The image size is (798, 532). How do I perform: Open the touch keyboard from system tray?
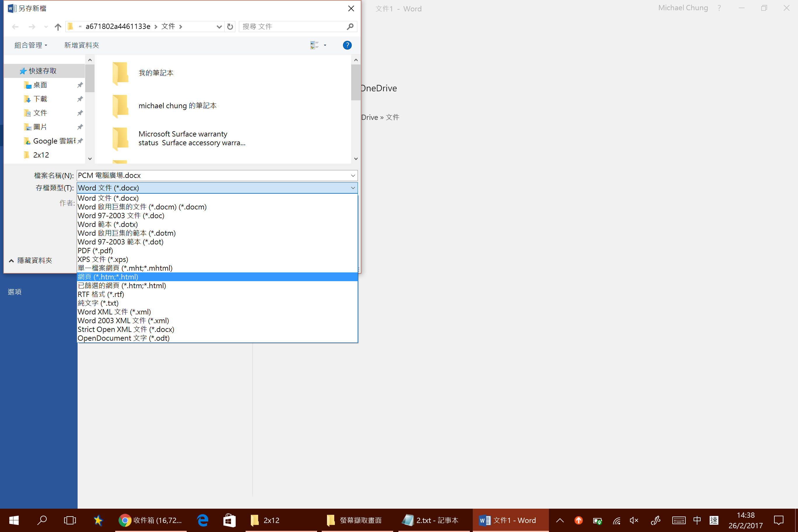pos(679,520)
